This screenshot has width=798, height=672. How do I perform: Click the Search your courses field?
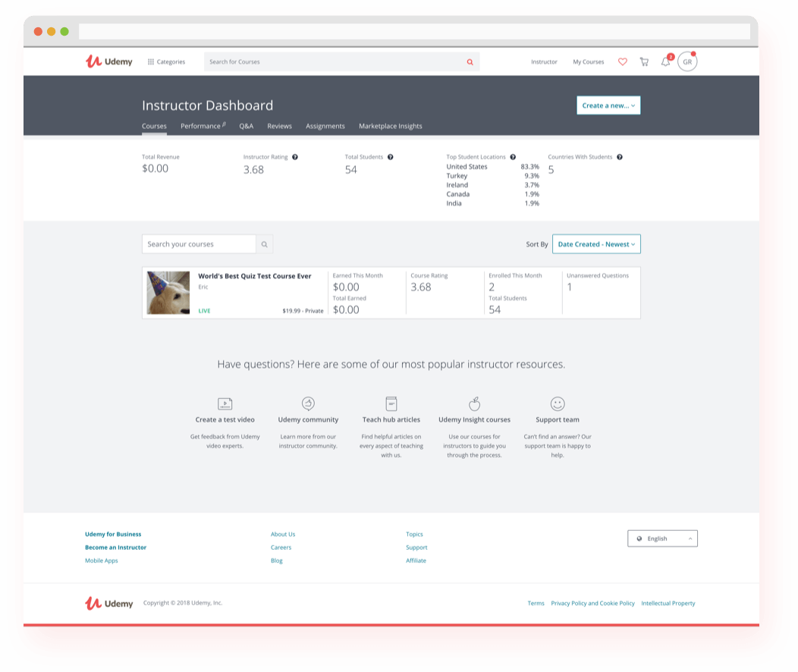[199, 244]
